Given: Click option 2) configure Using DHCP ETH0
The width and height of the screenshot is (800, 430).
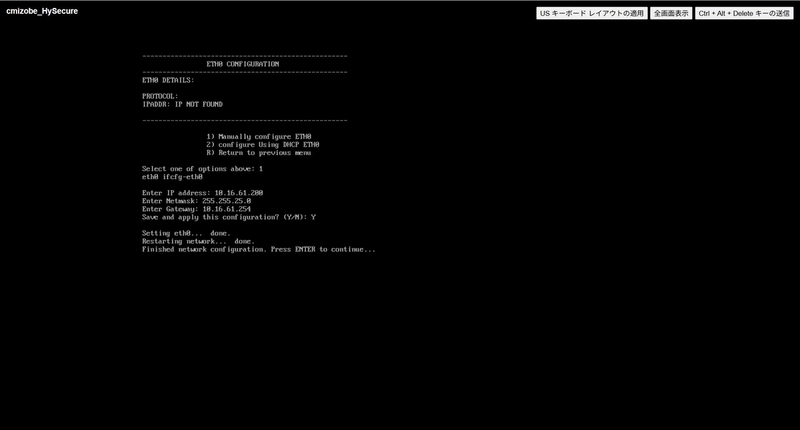Looking at the screenshot, I should click(263, 145).
